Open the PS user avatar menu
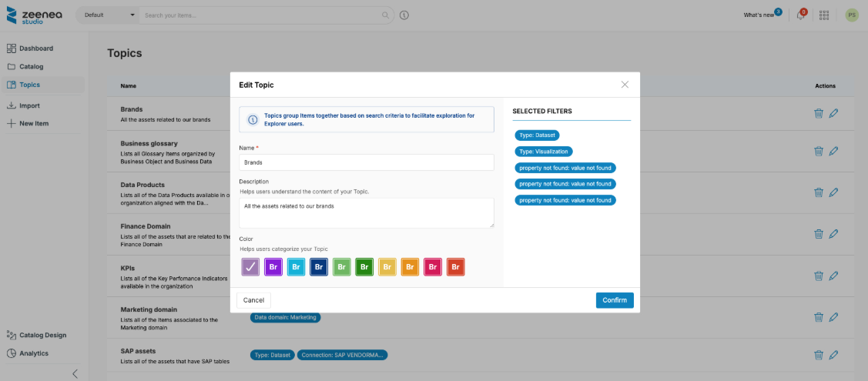Image resolution: width=868 pixels, height=381 pixels. point(851,15)
